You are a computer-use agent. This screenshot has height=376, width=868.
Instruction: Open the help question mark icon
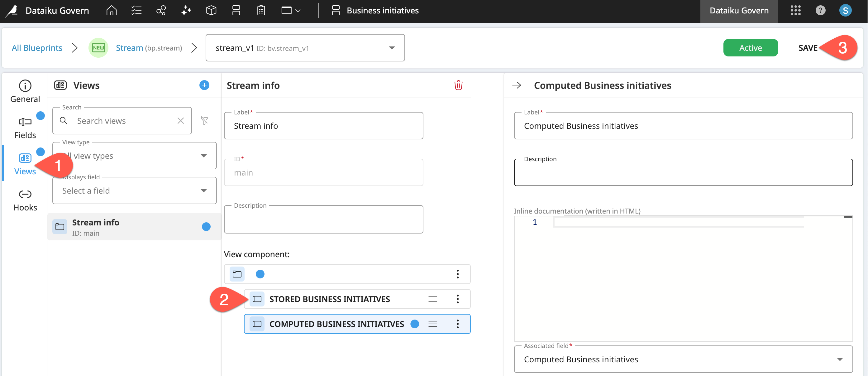pyautogui.click(x=821, y=11)
